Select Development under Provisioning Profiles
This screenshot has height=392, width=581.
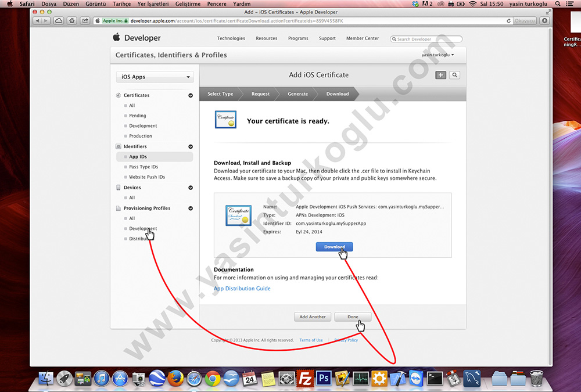coord(143,229)
